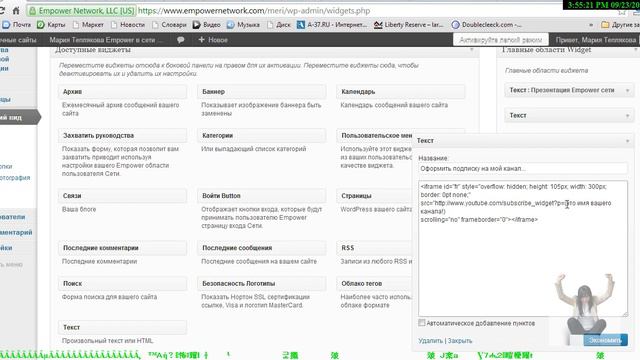Open the A-37.RU bookmark

(x=332, y=25)
